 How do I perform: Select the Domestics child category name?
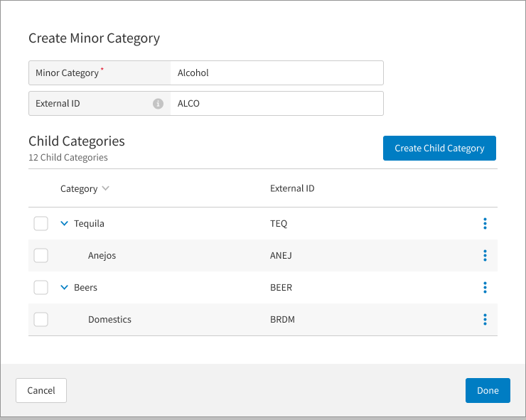click(109, 320)
